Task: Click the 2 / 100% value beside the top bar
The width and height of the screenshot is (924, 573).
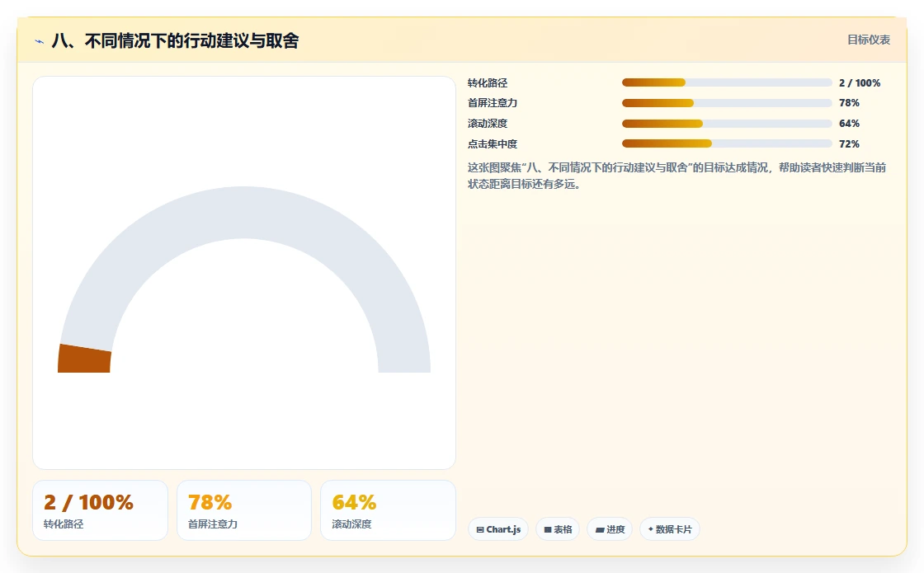Action: click(860, 83)
